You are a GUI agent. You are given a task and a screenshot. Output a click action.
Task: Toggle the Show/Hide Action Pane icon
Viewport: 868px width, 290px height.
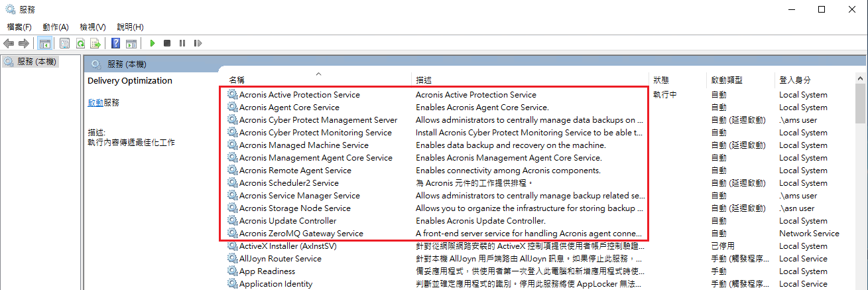tap(131, 43)
